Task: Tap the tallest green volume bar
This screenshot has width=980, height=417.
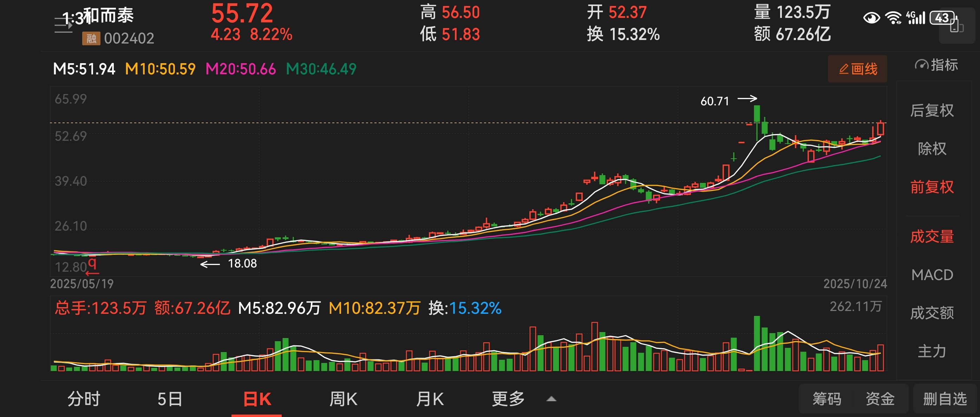Action: click(x=757, y=343)
